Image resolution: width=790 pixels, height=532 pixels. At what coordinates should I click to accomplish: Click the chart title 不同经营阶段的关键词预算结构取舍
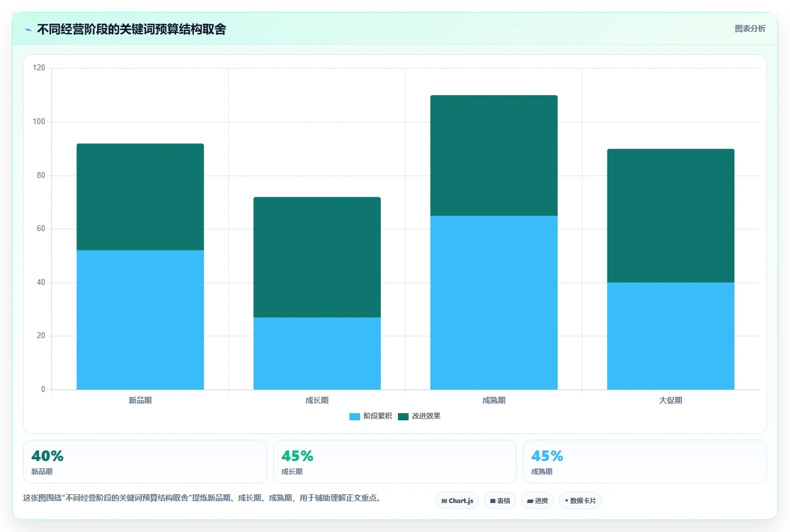click(x=131, y=29)
